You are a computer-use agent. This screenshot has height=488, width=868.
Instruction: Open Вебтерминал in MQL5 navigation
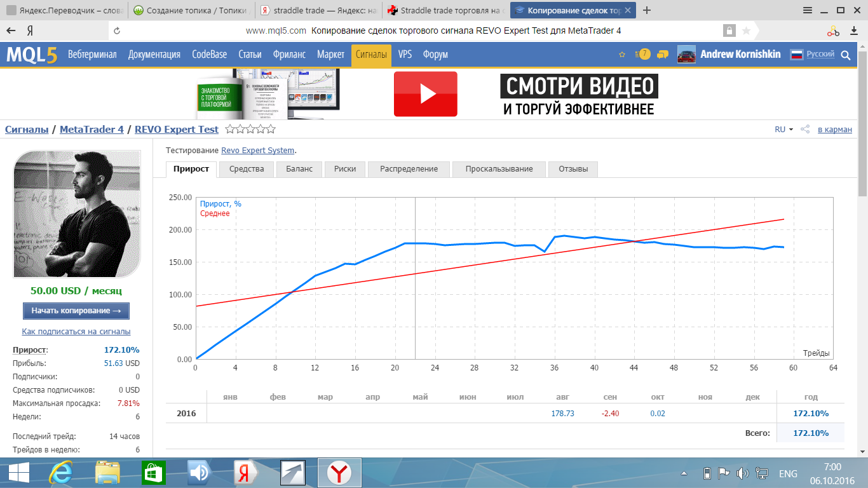[x=92, y=55]
